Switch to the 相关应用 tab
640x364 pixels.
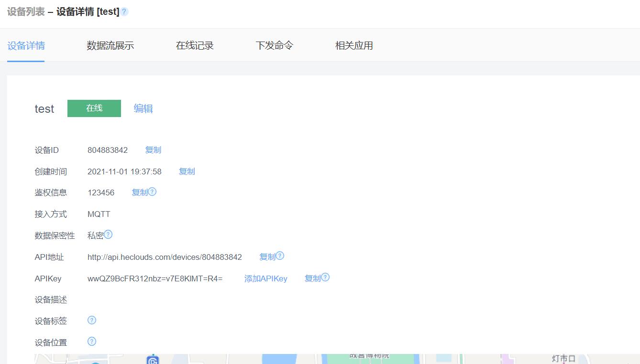(354, 45)
